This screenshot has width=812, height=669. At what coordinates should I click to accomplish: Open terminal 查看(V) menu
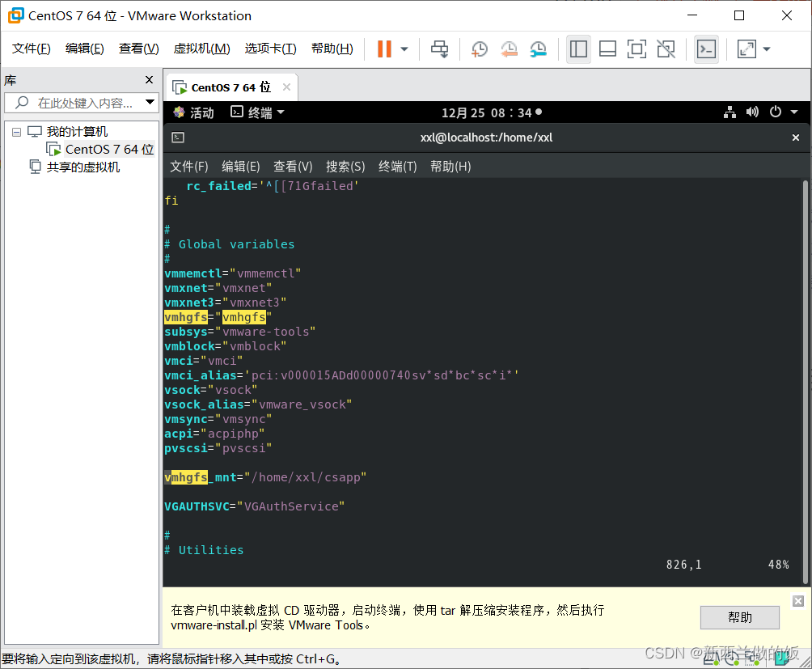(293, 166)
